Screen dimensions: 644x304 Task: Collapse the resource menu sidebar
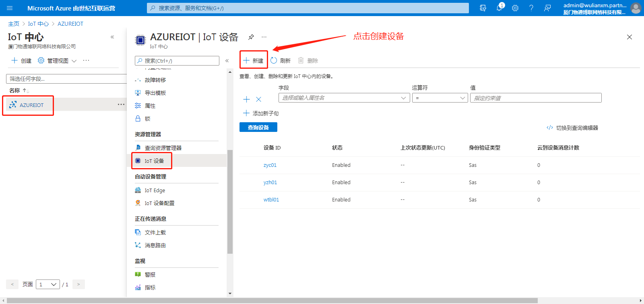pyautogui.click(x=227, y=61)
